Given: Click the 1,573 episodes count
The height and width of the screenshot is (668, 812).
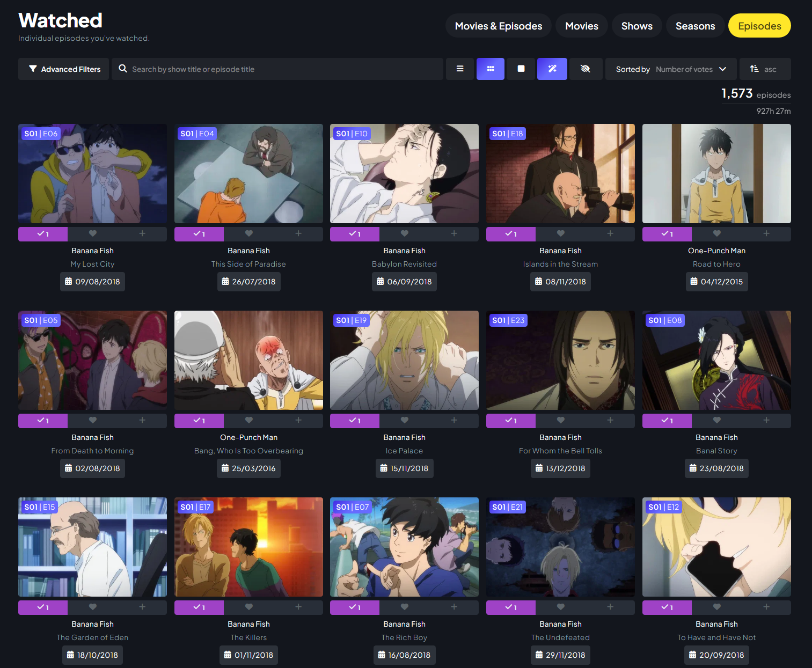Looking at the screenshot, I should coord(756,94).
